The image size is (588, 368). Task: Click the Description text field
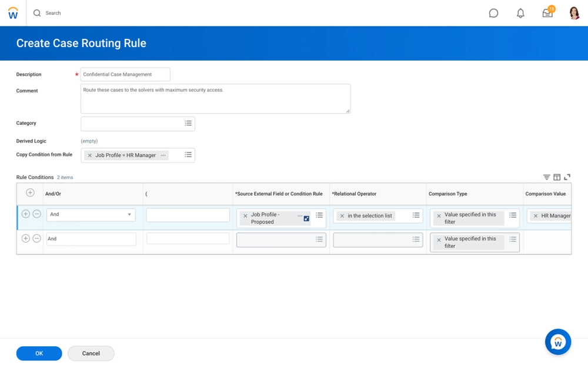(x=125, y=75)
